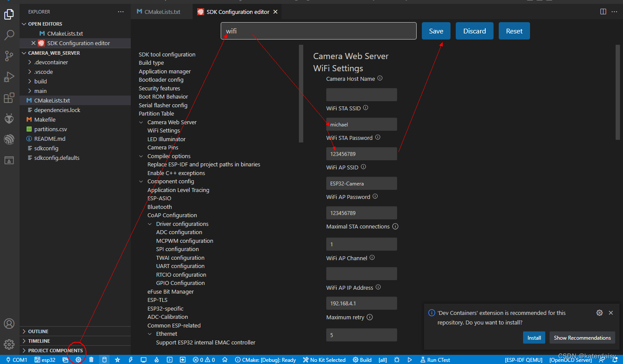Focus the config search field containing wifi
The image size is (623, 364).
(318, 31)
